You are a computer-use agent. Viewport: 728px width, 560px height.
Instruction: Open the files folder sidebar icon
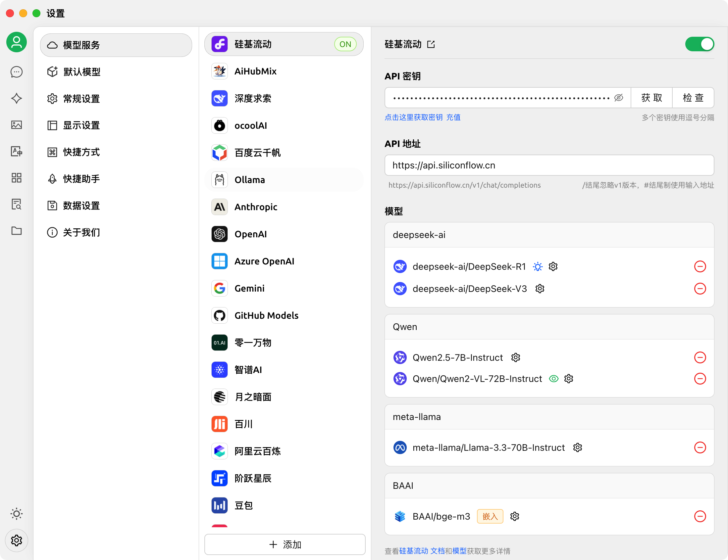click(x=16, y=231)
